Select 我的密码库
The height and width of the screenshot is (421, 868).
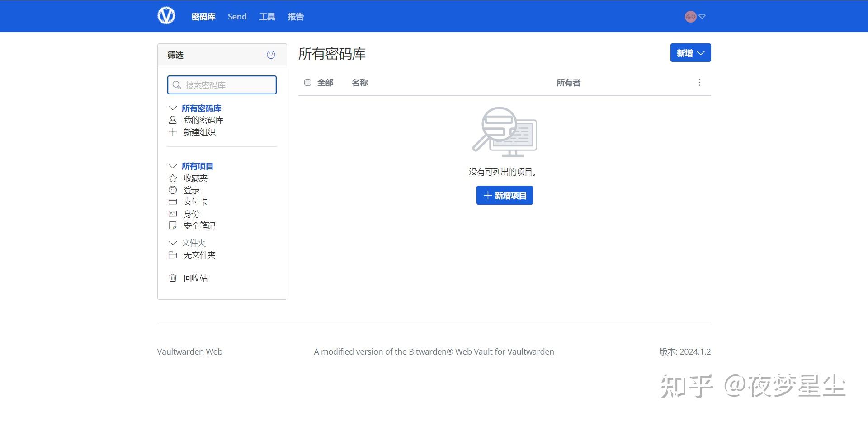(203, 120)
